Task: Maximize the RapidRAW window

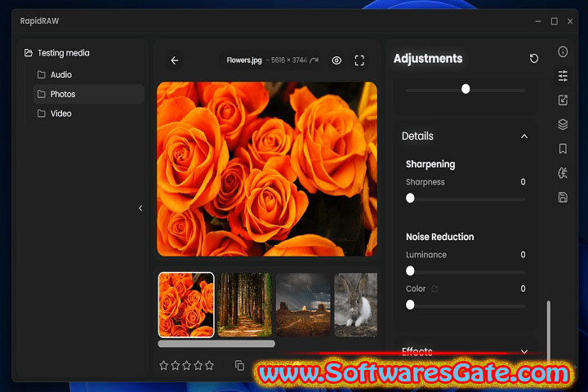Action: (x=554, y=21)
